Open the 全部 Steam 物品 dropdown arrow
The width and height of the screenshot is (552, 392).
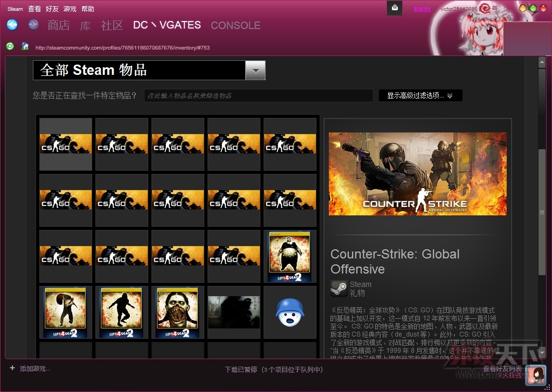255,71
